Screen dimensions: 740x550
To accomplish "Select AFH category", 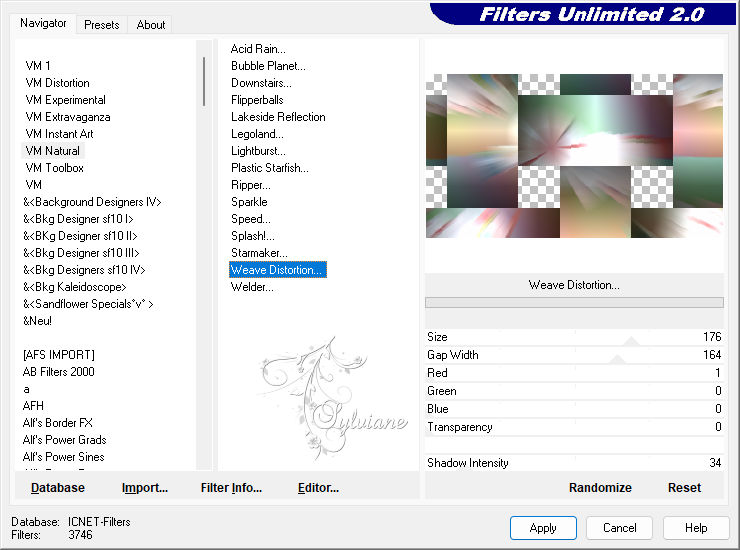I will click(x=33, y=406).
